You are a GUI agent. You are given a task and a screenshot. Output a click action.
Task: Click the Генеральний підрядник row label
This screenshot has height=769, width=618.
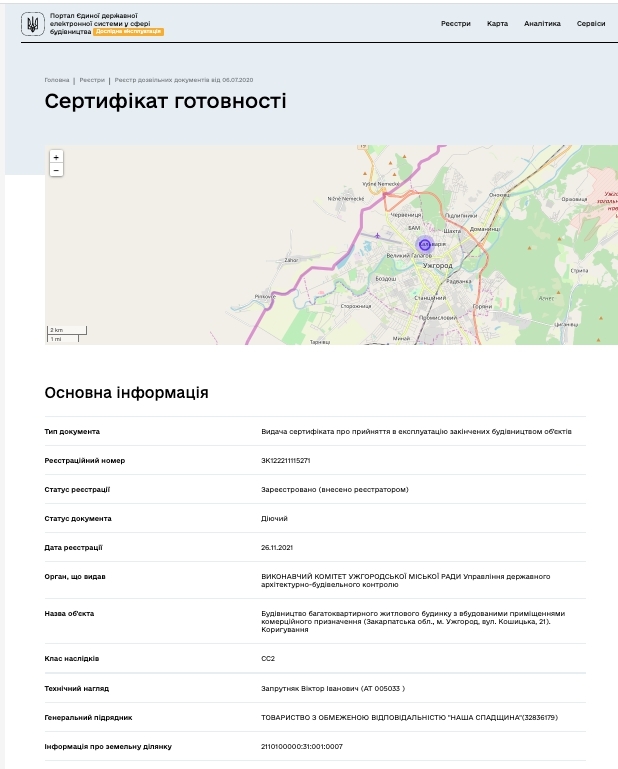(88, 718)
